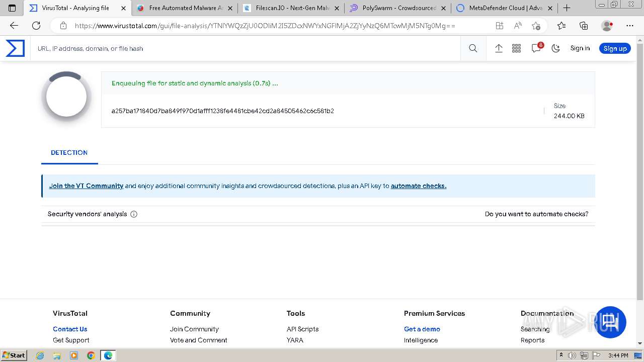
Task: Click the API Scripts footer link
Action: [x=302, y=329]
